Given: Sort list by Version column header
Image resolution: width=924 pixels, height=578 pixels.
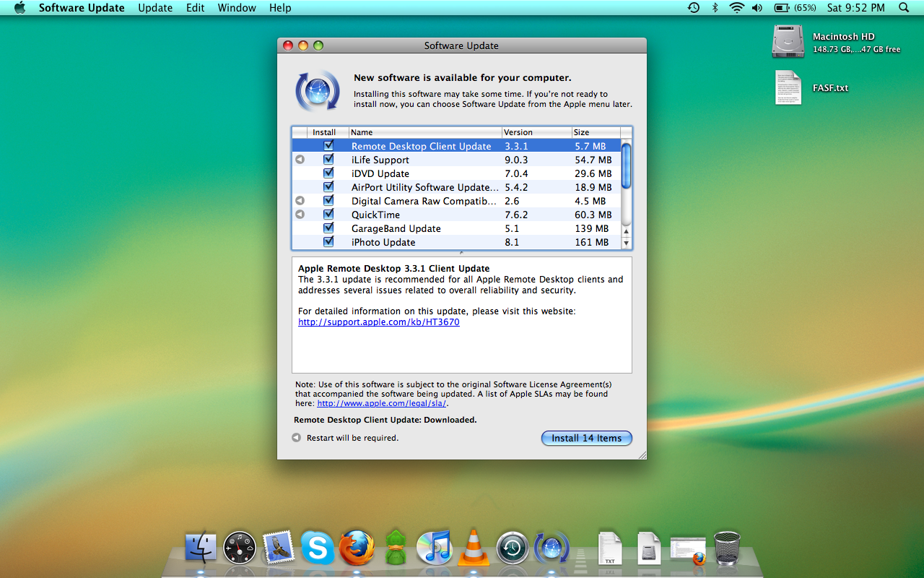Looking at the screenshot, I should pos(536,132).
